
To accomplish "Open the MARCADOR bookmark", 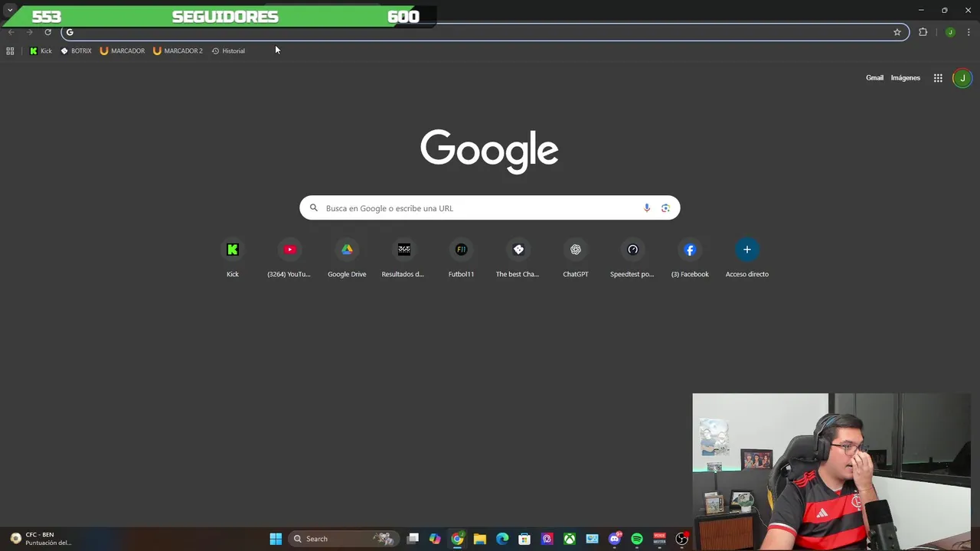I will point(122,51).
